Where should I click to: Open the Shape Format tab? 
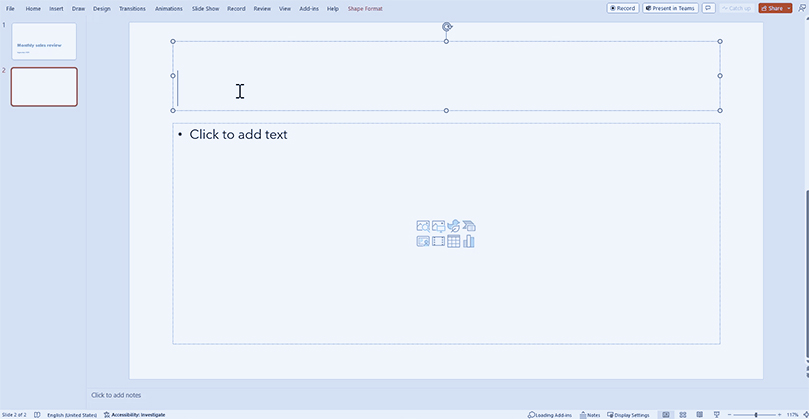(x=365, y=9)
